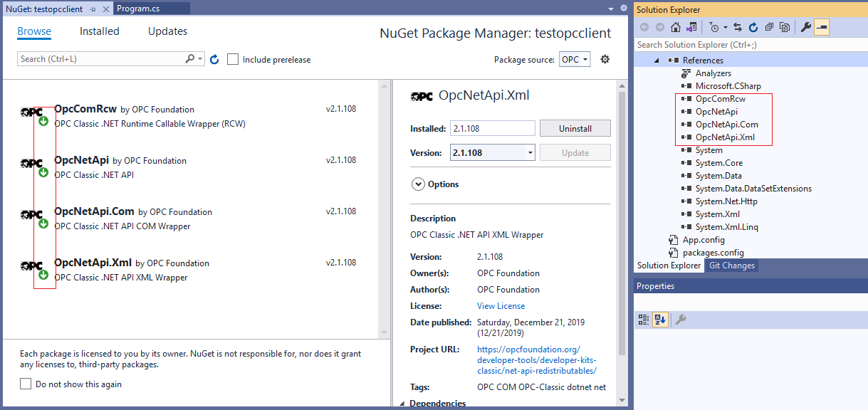The image size is (868, 410).
Task: Open the Program.cs tab
Action: 140,9
